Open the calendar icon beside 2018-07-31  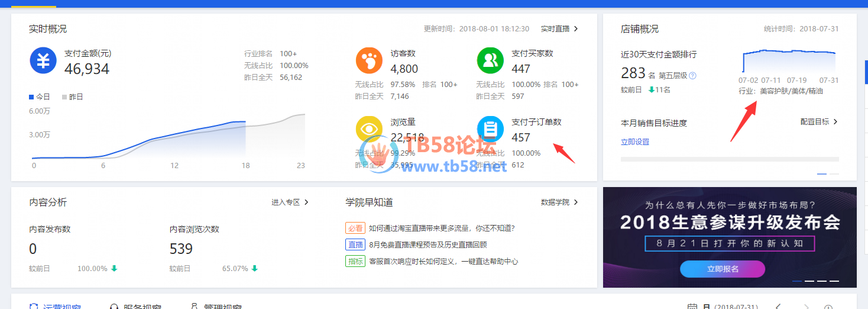(692, 307)
